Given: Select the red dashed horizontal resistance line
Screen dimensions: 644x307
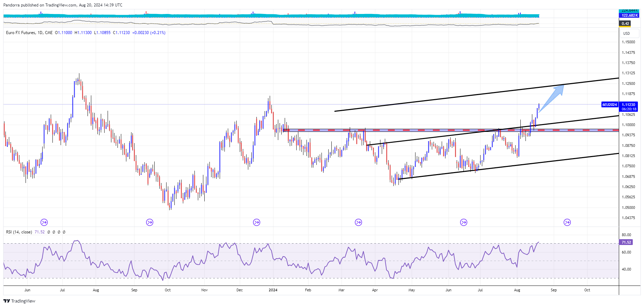Looking at the screenshot, I should click(x=451, y=130).
